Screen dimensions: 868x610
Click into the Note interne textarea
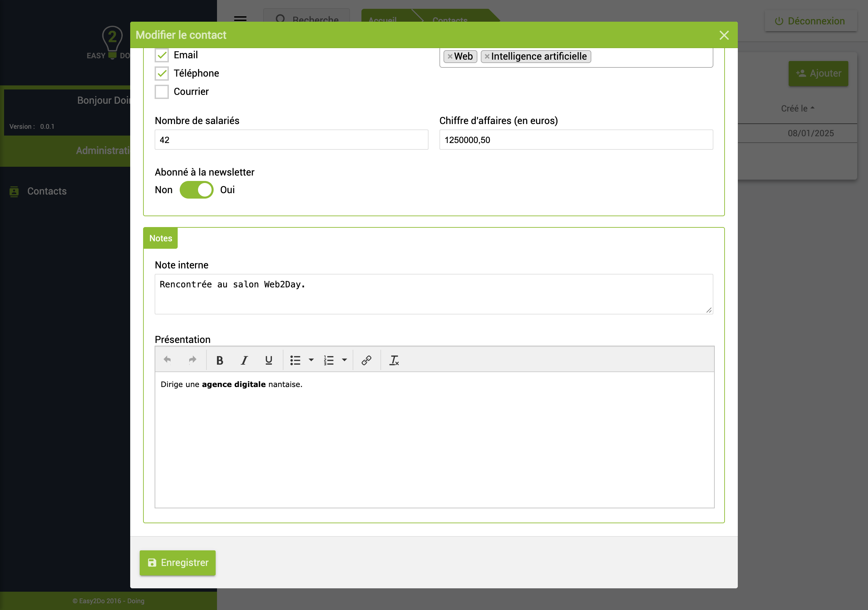click(x=434, y=294)
